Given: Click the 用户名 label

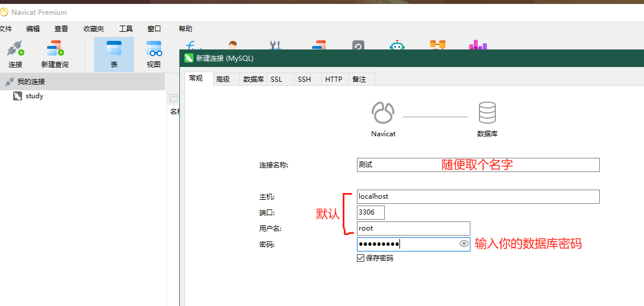Looking at the screenshot, I should coord(270,229).
